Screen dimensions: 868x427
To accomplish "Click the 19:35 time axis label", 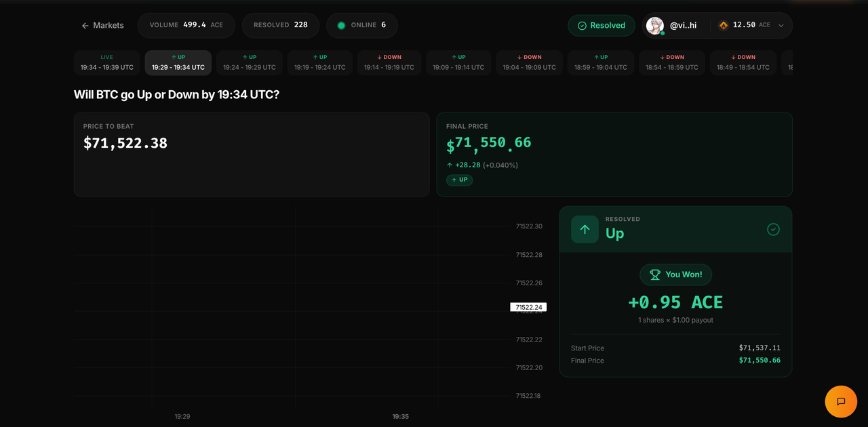I will (400, 416).
